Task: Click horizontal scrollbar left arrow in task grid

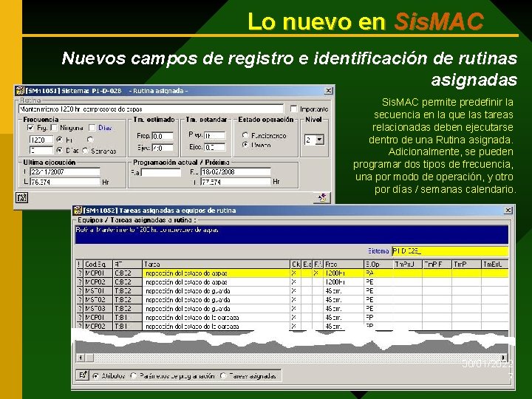Action: (81, 358)
